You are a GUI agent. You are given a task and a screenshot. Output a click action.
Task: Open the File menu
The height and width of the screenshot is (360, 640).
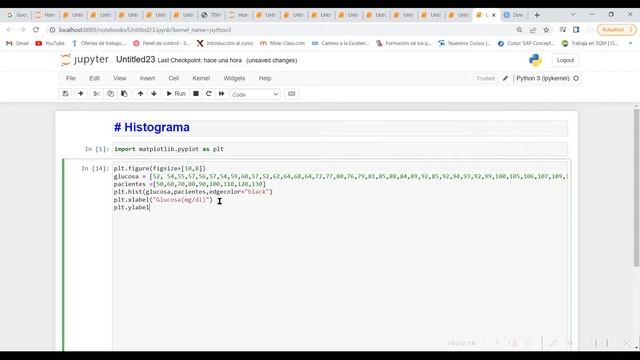71,78
